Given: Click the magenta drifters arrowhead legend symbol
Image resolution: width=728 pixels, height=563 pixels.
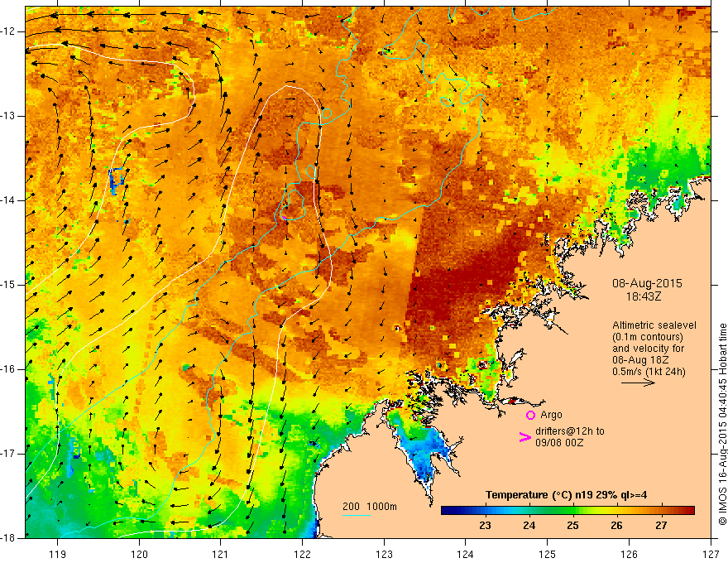Looking at the screenshot, I should [524, 437].
